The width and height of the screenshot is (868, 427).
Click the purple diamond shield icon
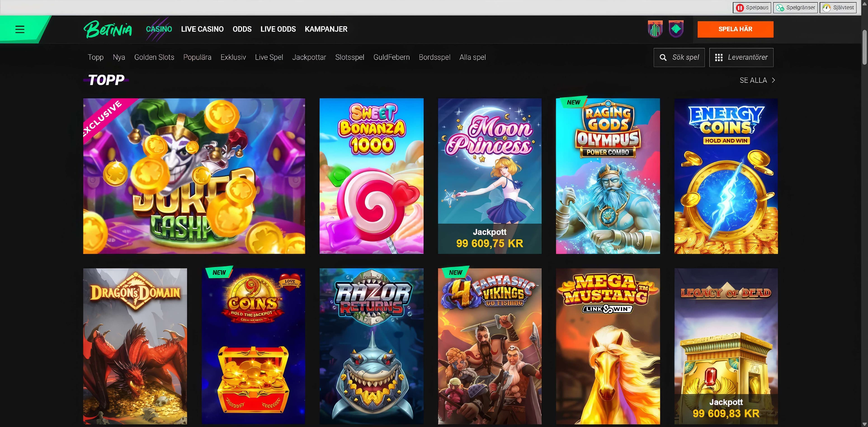pos(676,29)
